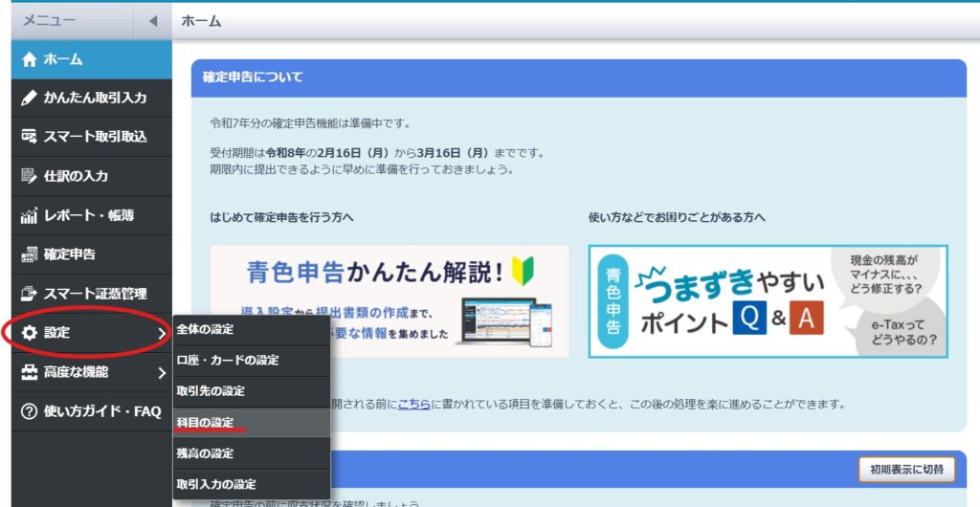The image size is (980, 507).
Task: Click the question mark icon for 使い方ガイド・FAQ
Action: 29,411
